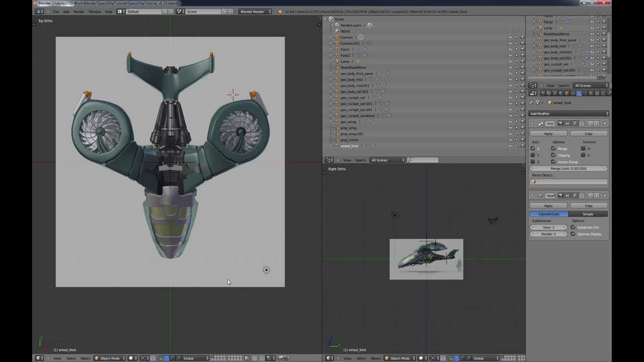Expand the geo_wings tree item
This screenshot has width=644, height=362.
pyautogui.click(x=331, y=122)
